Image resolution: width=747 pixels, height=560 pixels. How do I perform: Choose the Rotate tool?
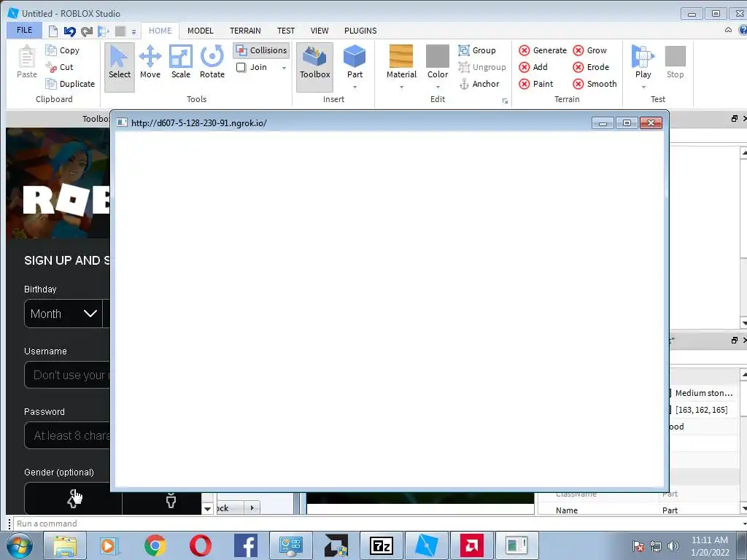(x=212, y=63)
